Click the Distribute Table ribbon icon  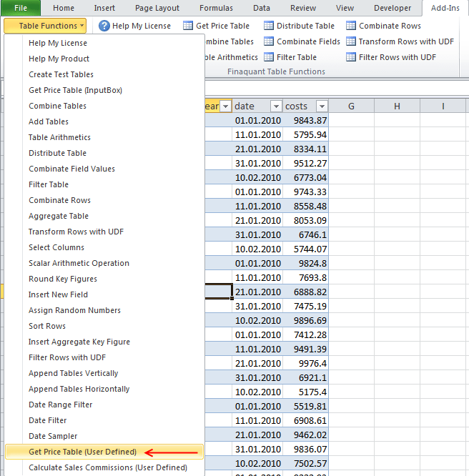coord(269,26)
